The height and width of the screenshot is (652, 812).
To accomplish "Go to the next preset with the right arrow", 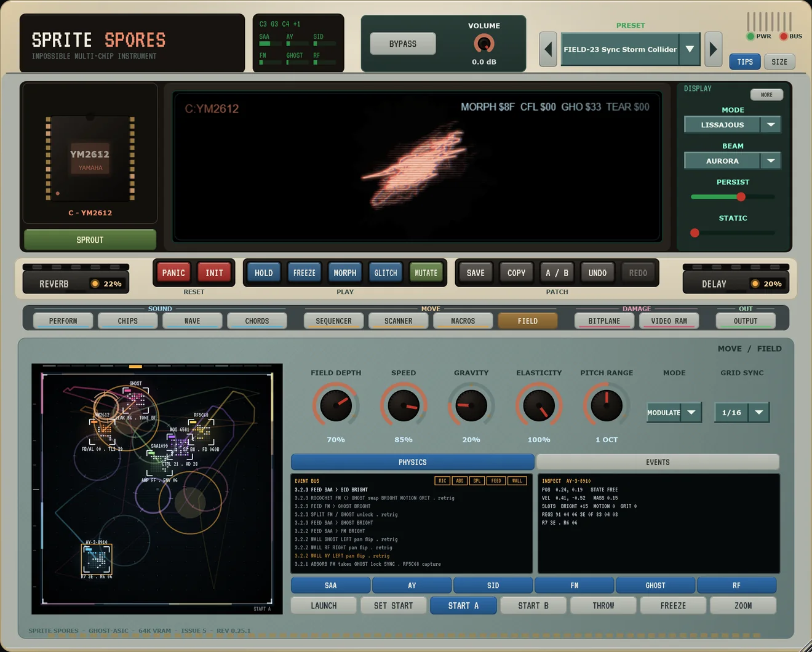I will click(713, 49).
